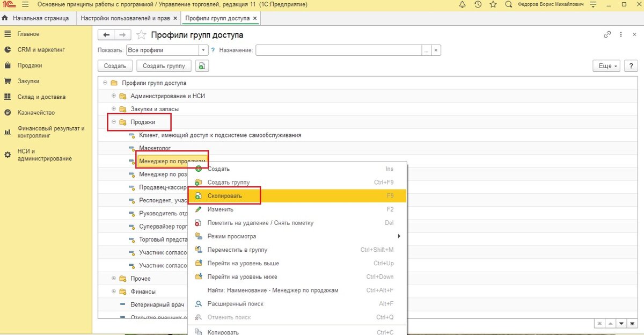Click user name Федоров Борис Михайлович

550,4
